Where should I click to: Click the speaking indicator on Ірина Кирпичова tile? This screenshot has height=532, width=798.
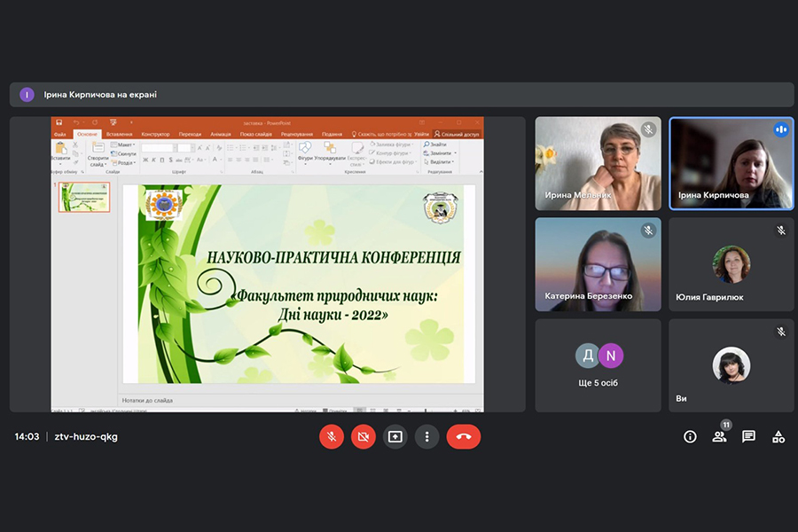pos(781,129)
